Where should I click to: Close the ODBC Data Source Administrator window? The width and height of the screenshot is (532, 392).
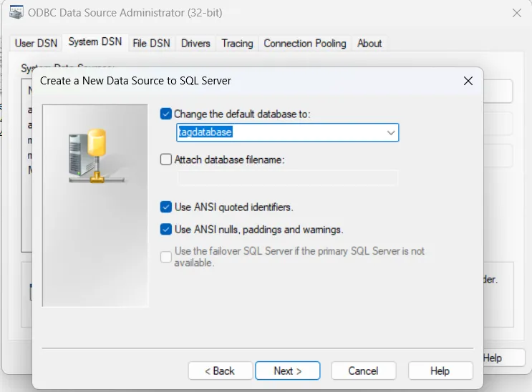[x=516, y=13]
